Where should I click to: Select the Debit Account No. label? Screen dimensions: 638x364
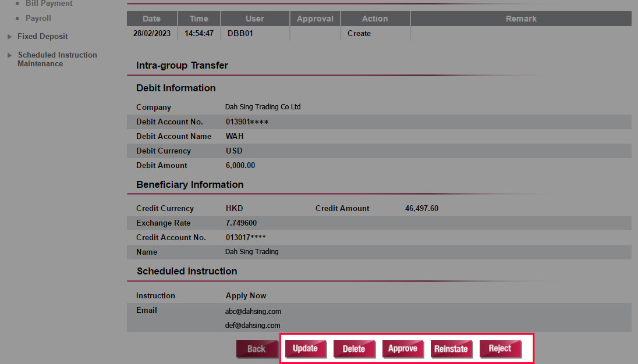coord(169,122)
